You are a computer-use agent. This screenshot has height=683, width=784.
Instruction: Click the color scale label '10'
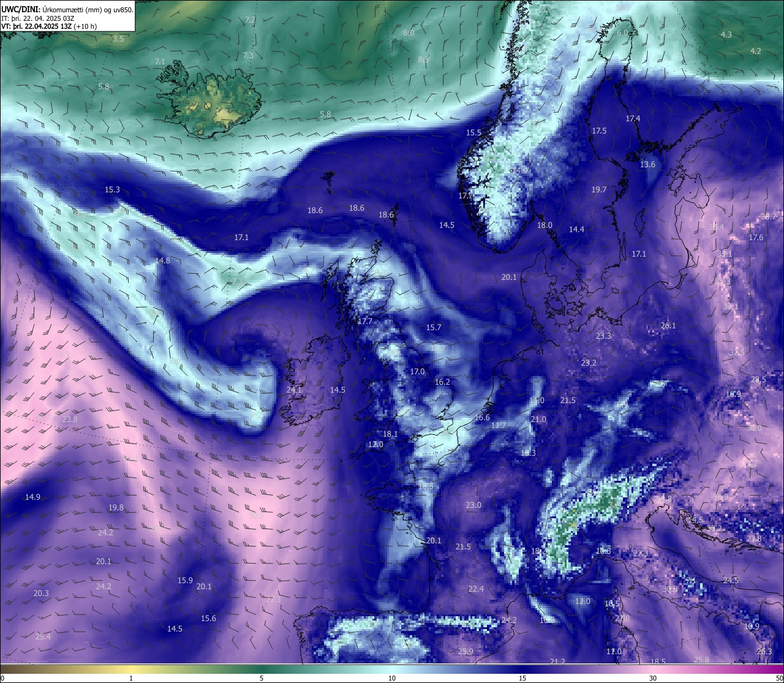tap(392, 678)
